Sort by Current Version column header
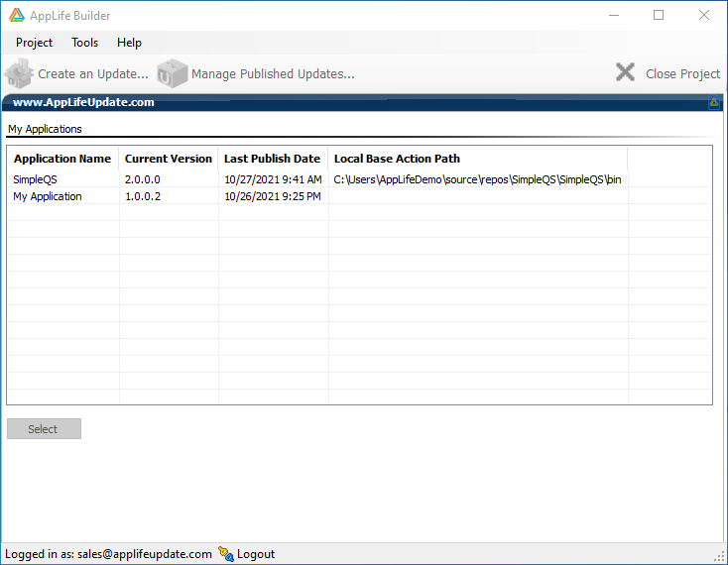This screenshot has width=728, height=565. pyautogui.click(x=168, y=159)
